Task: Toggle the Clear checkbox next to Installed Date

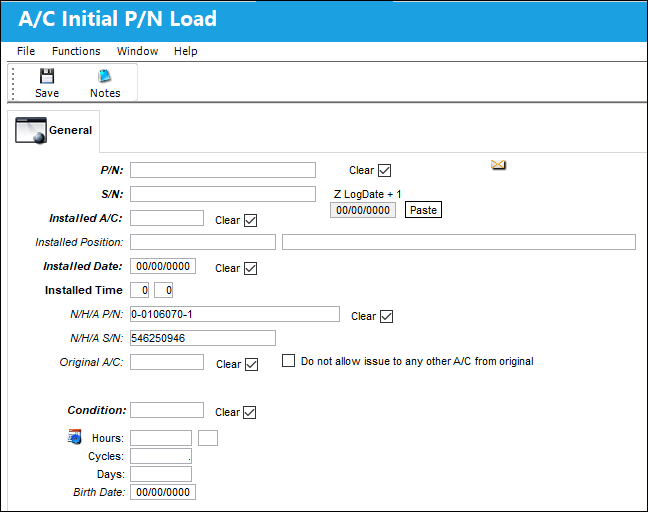Action: click(x=250, y=268)
